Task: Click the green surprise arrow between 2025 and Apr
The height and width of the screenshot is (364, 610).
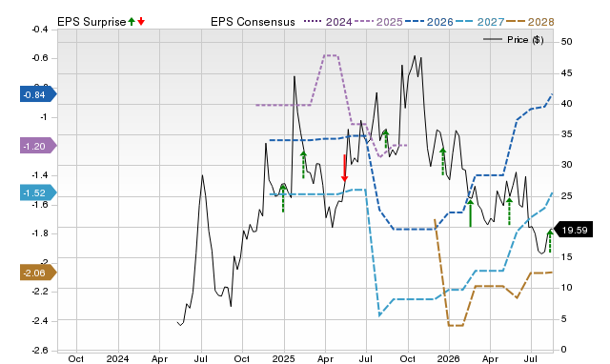Action: click(303, 165)
